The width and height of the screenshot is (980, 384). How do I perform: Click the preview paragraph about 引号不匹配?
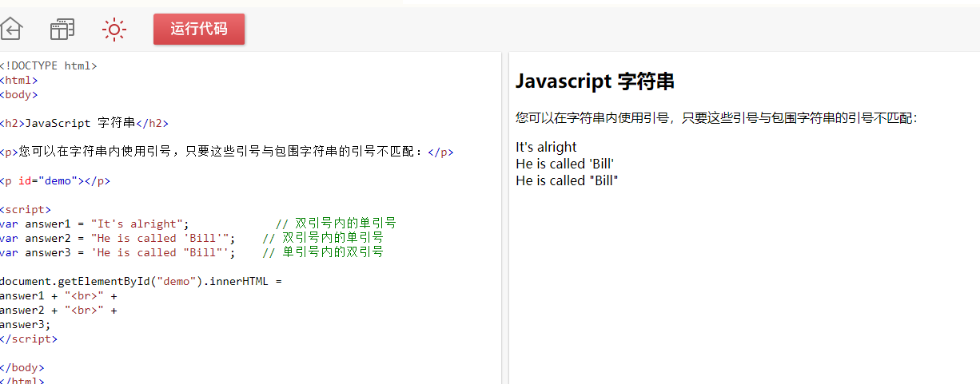(717, 118)
